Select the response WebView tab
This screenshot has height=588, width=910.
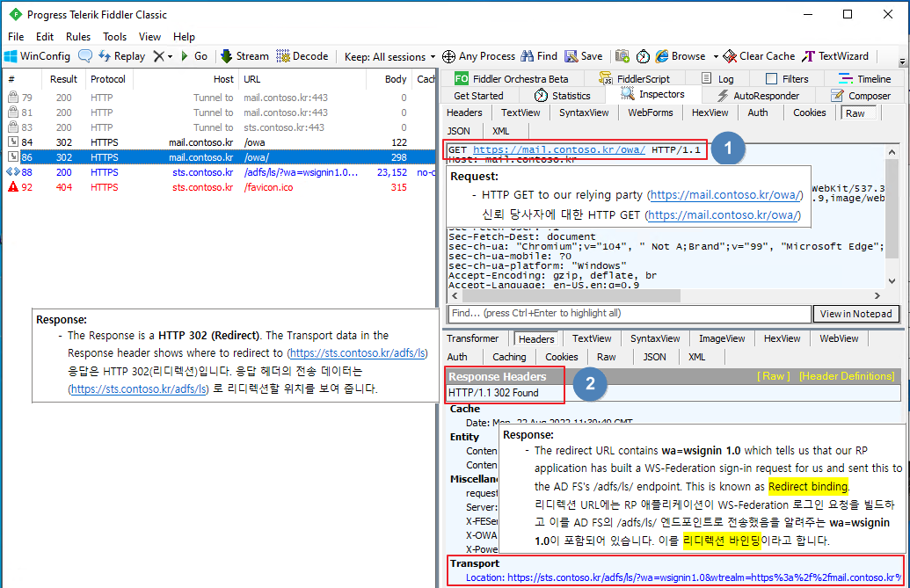[839, 338]
